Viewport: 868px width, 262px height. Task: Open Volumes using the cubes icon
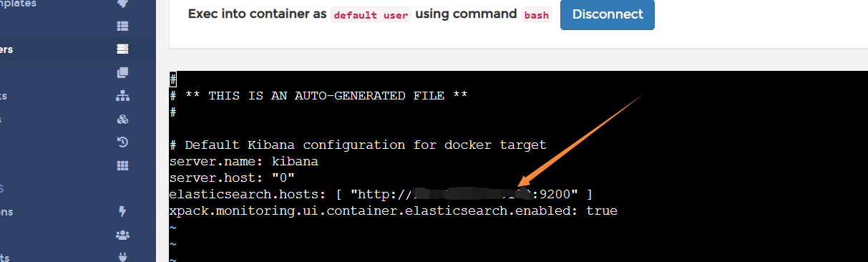(122, 119)
